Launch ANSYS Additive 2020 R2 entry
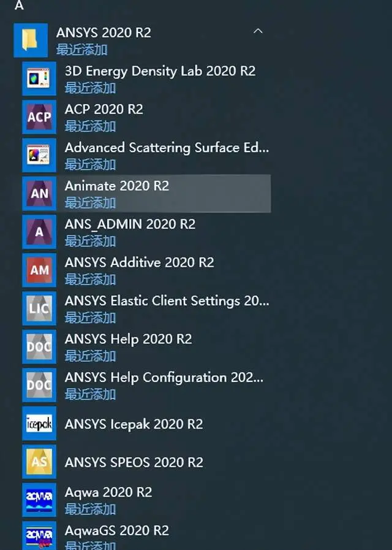Screen dimensions: 392x550 pos(140,262)
